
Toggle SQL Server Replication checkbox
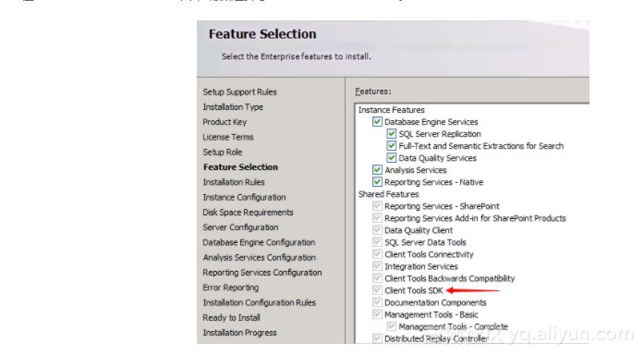pyautogui.click(x=392, y=133)
